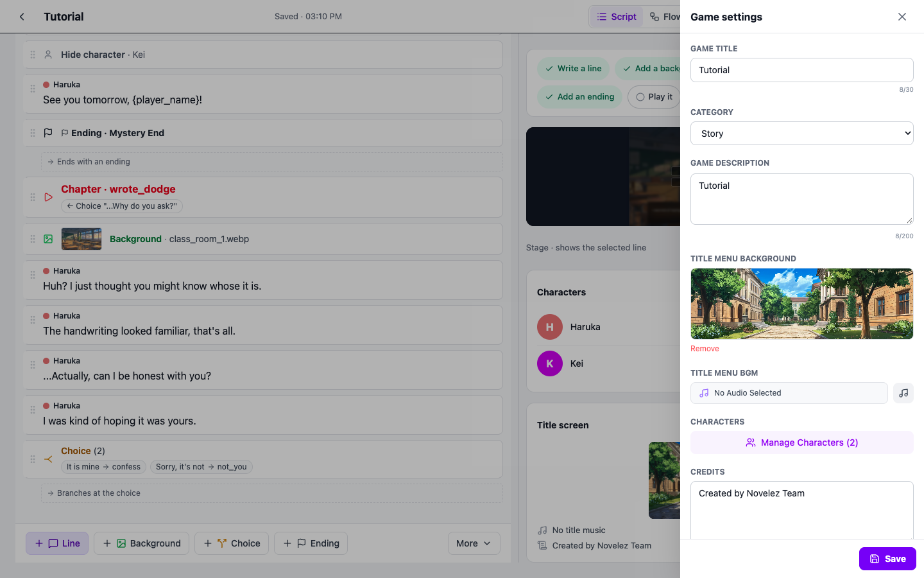Toggle the 'Add an ending' checklist item

coord(579,97)
